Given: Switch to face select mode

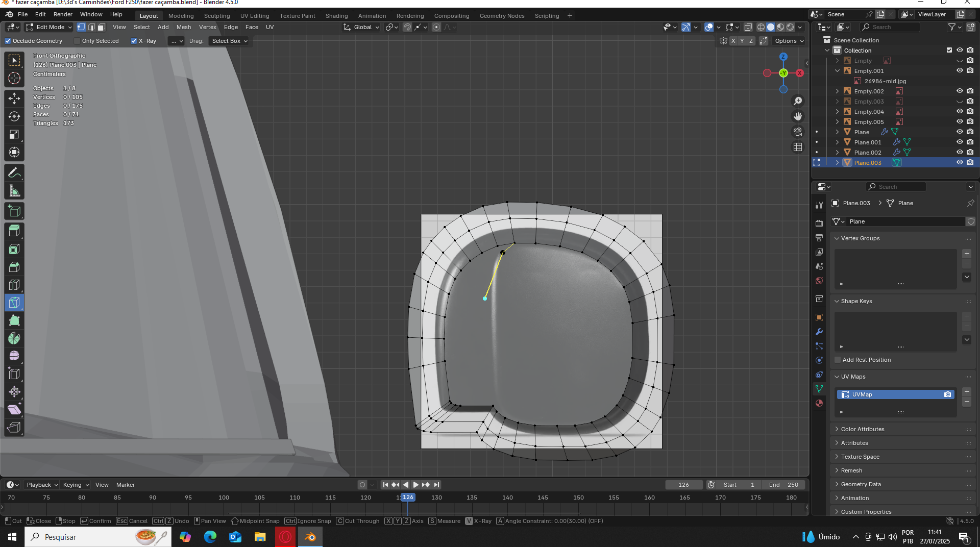Looking at the screenshot, I should pos(101,27).
